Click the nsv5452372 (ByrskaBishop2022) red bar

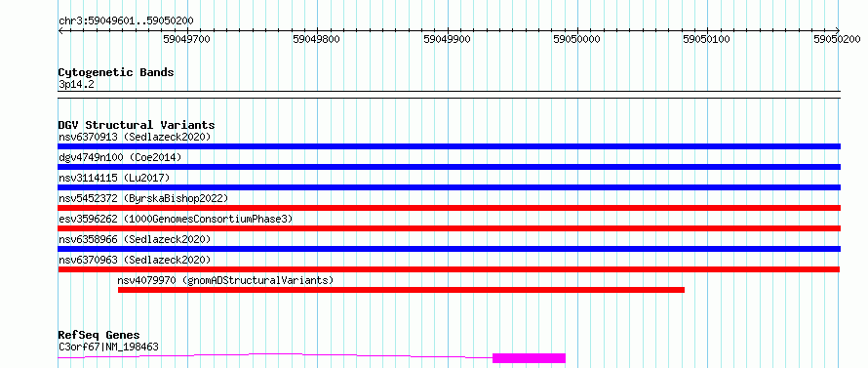coord(449,208)
